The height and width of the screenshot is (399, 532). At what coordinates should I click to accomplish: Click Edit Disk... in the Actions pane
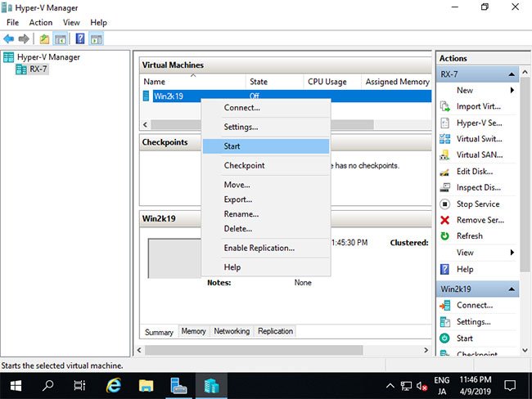pyautogui.click(x=475, y=172)
